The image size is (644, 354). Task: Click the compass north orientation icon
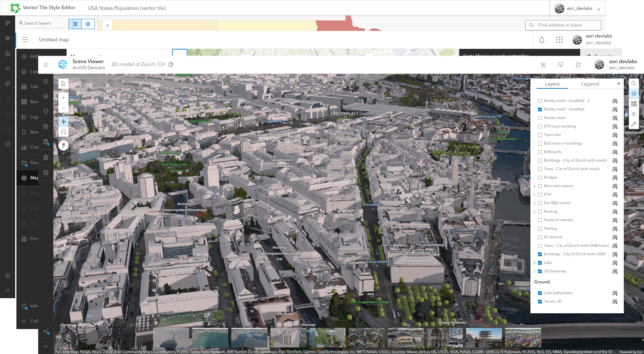click(63, 145)
